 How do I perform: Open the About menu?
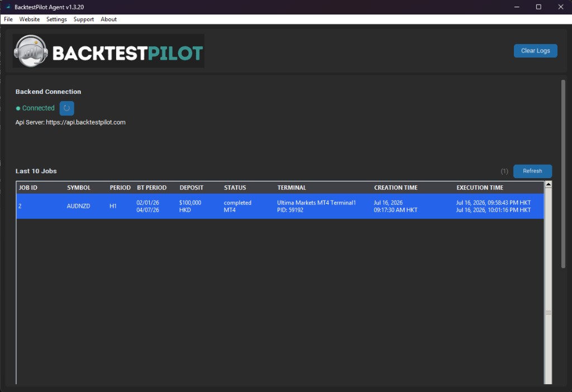[x=109, y=20]
